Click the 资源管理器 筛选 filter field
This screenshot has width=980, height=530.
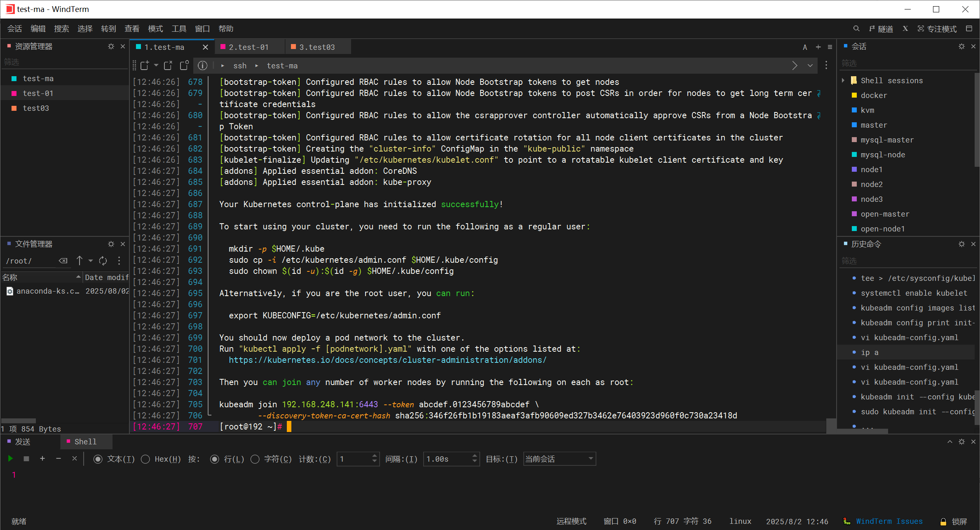(64, 62)
